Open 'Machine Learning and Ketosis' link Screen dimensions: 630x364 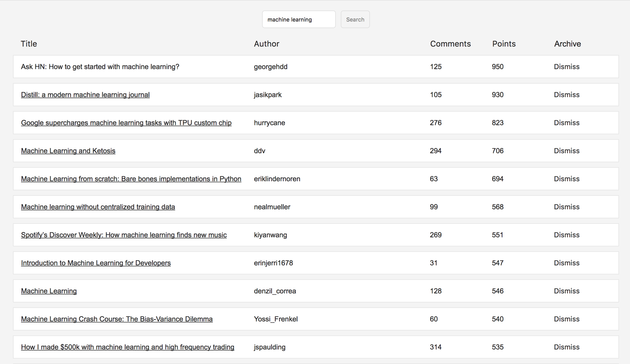68,151
